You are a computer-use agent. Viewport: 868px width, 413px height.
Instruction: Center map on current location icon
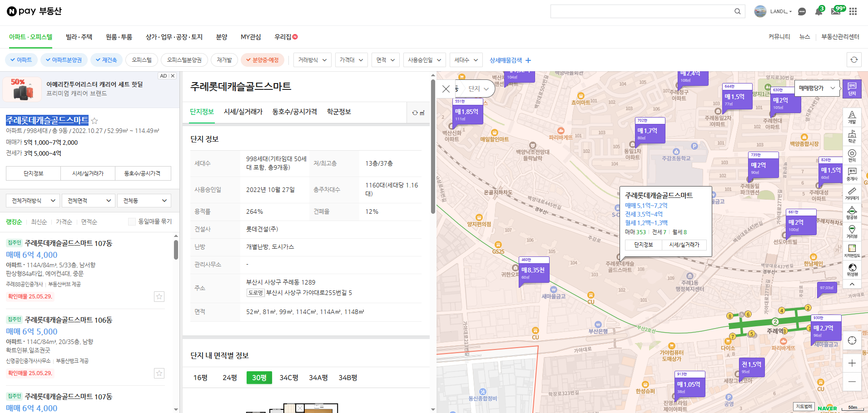click(x=852, y=341)
